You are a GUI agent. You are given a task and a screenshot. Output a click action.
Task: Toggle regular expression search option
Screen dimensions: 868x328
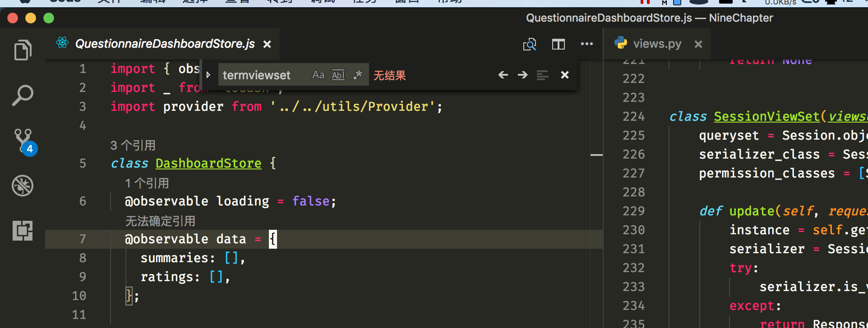pyautogui.click(x=358, y=75)
